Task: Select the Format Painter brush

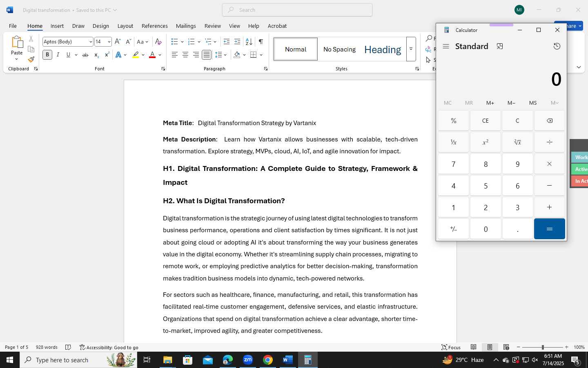Action: click(x=31, y=59)
